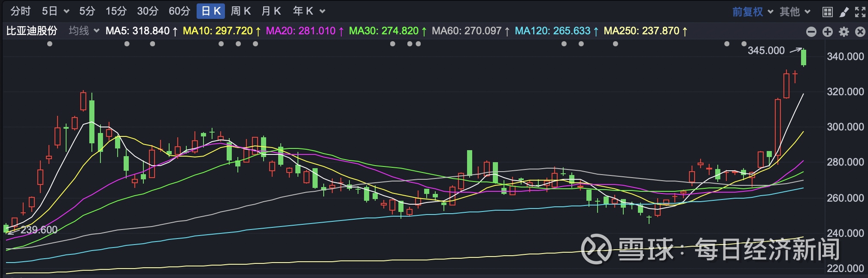This screenshot has width=868, height=278.
Task: Switch to the 15分 interval
Action: point(116,11)
